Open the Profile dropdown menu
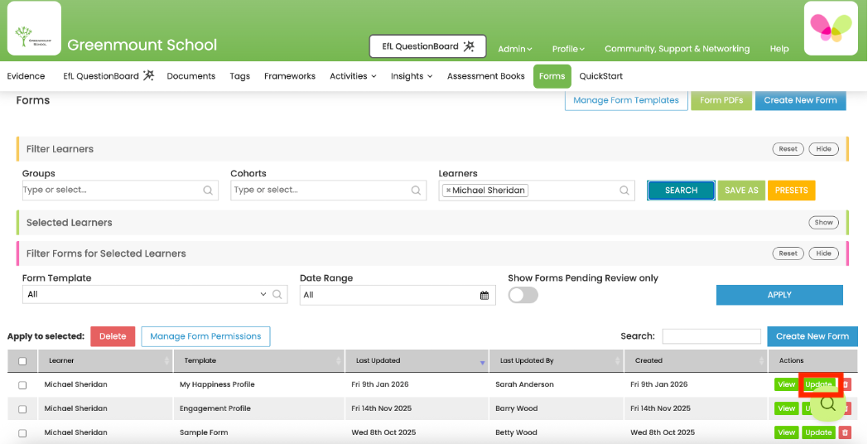 [568, 49]
